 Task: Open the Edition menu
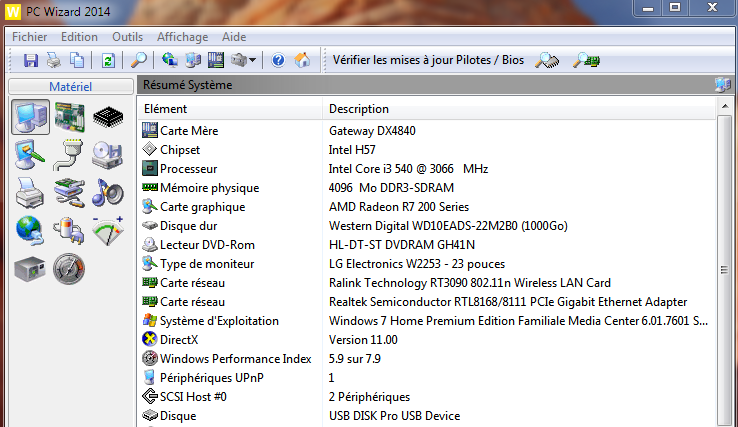pos(79,37)
